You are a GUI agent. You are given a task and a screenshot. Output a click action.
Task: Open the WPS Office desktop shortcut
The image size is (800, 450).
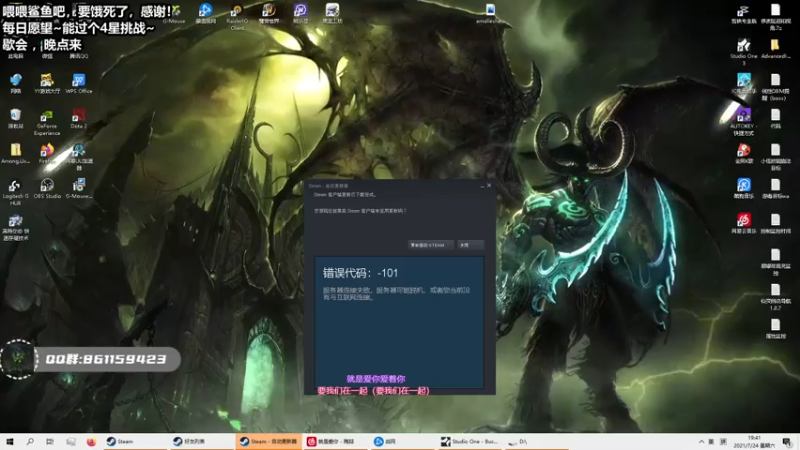click(79, 83)
